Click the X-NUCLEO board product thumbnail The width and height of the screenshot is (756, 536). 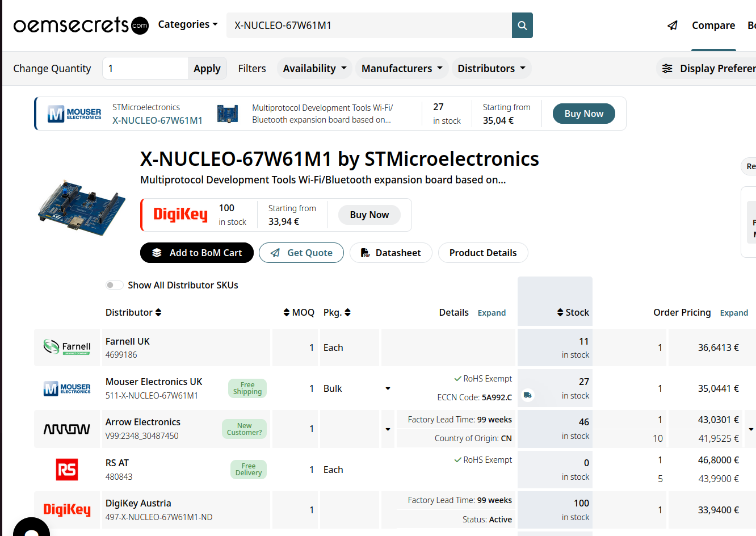pyautogui.click(x=82, y=208)
